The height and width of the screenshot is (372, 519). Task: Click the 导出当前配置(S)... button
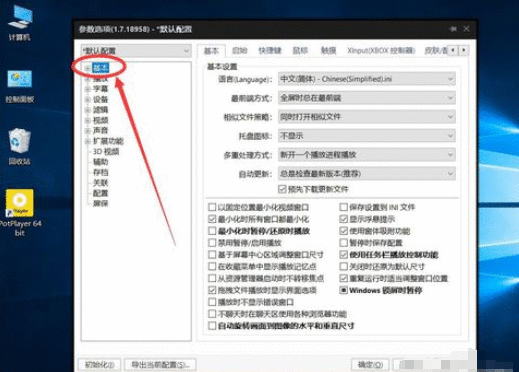[160, 365]
